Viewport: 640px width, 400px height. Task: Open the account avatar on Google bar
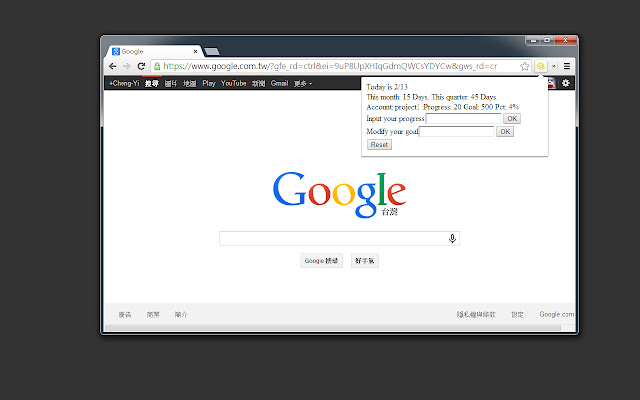click(551, 83)
